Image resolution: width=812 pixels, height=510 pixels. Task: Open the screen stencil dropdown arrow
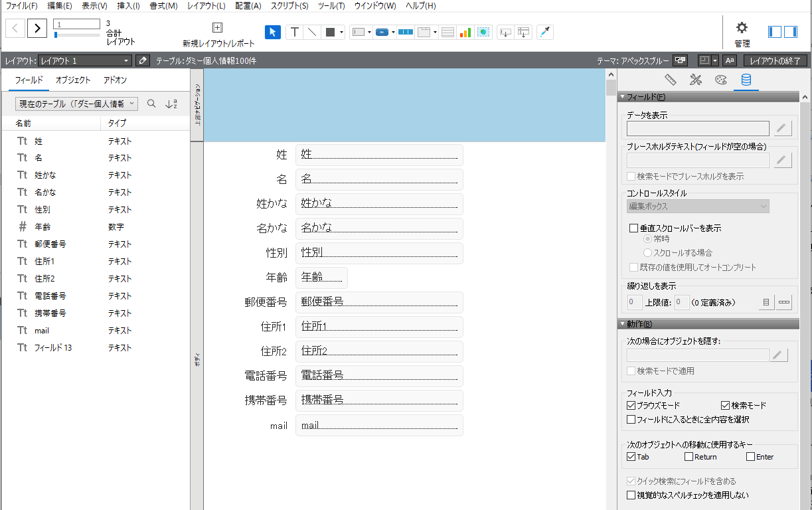coord(715,60)
